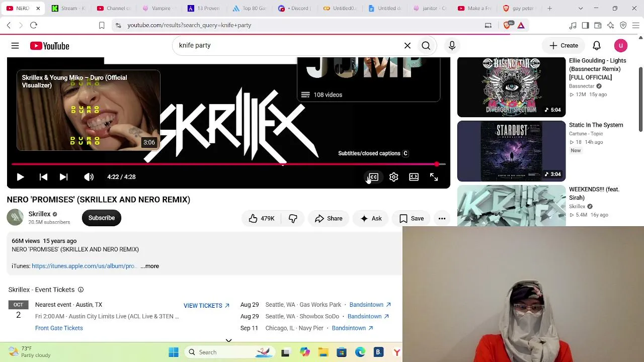This screenshot has width=644, height=362.
Task: Open the Duro Official Visualizer video card
Action: (89, 111)
